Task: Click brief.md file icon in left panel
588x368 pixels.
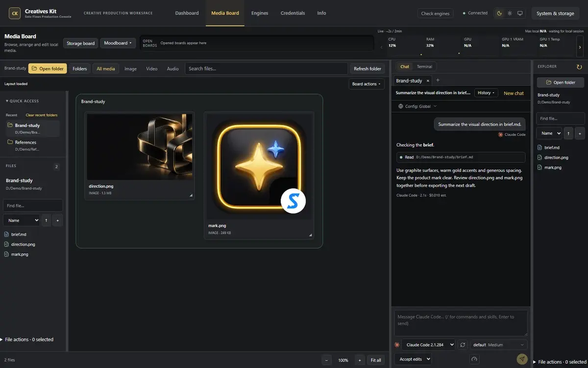Action: point(6,235)
